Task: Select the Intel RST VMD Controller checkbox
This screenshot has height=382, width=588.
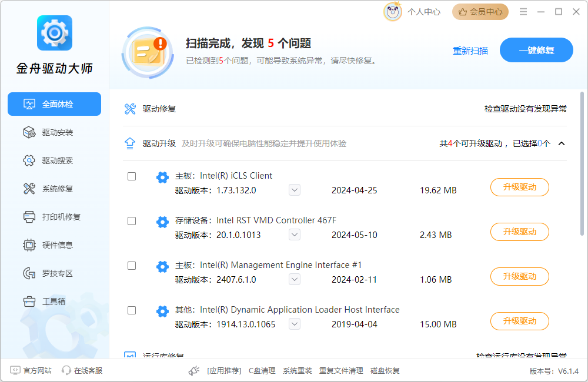Action: point(132,221)
